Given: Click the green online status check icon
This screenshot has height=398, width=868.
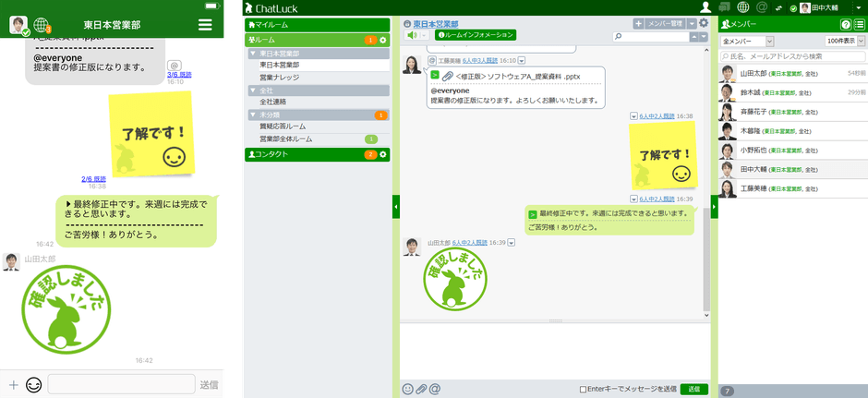Looking at the screenshot, I should tap(793, 8).
